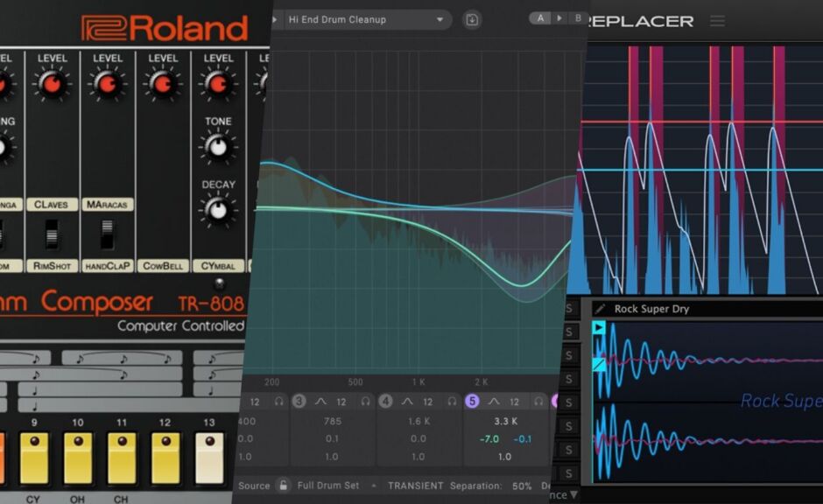Click the Cymbal level knob

[218, 84]
